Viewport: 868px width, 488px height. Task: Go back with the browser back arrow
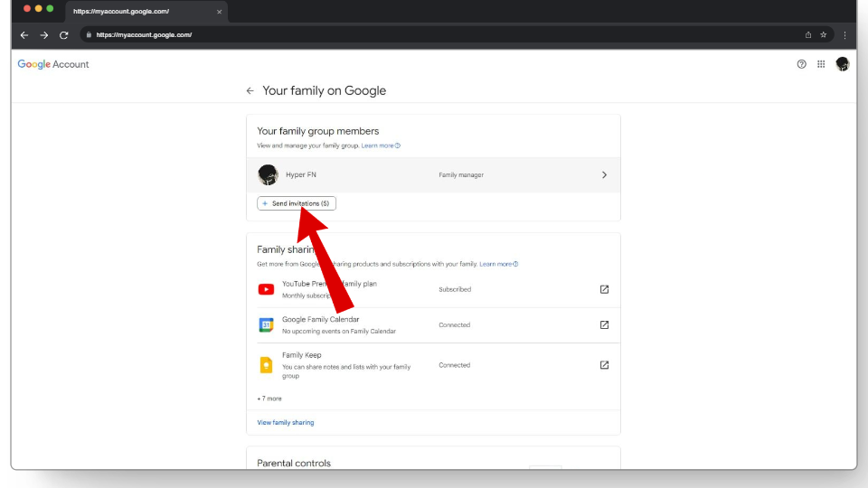coord(24,35)
